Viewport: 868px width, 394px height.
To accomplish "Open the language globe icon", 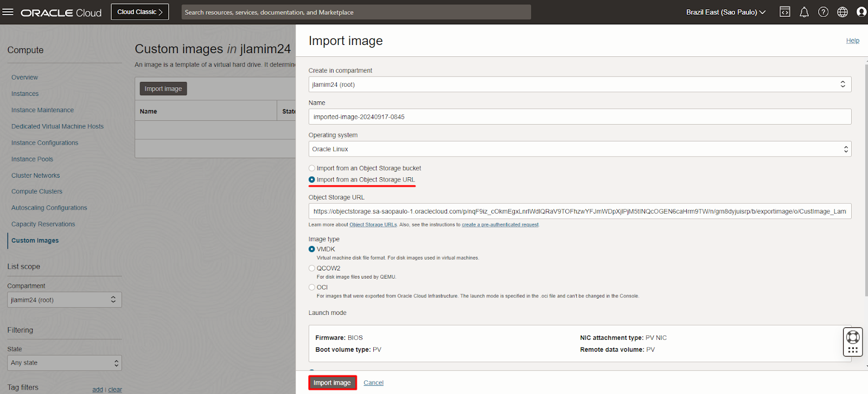I will 842,12.
